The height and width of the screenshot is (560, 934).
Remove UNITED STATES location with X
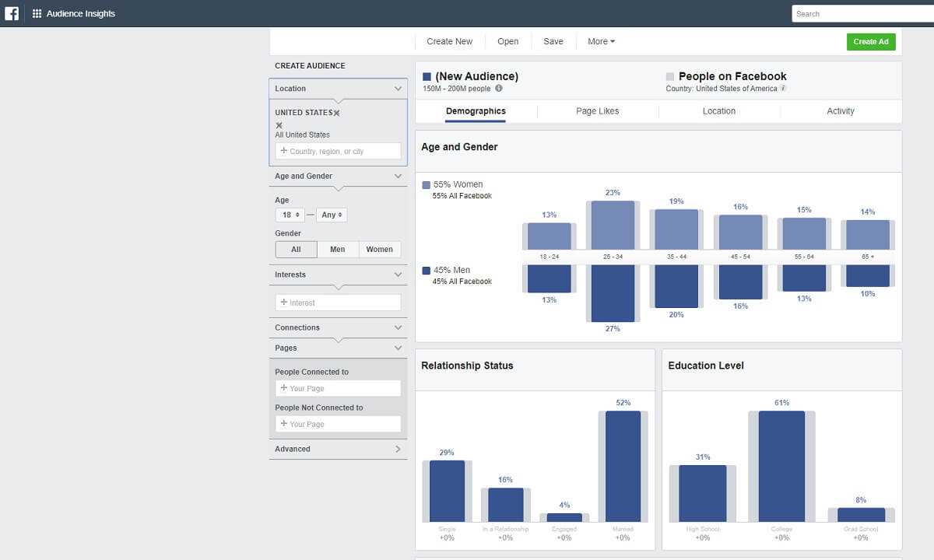tap(336, 113)
